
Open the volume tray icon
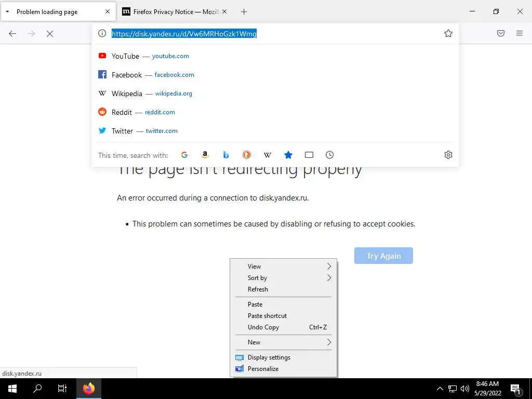pos(465,389)
